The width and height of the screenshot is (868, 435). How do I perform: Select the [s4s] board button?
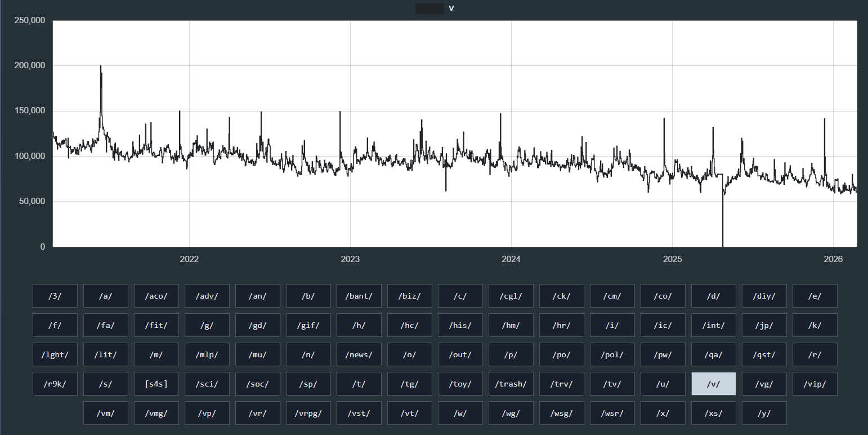(156, 384)
